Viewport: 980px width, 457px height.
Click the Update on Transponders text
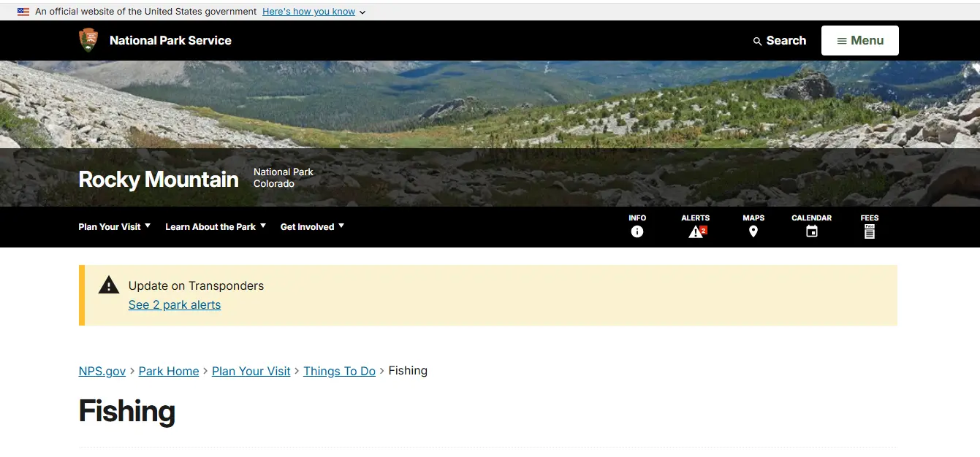click(x=196, y=285)
